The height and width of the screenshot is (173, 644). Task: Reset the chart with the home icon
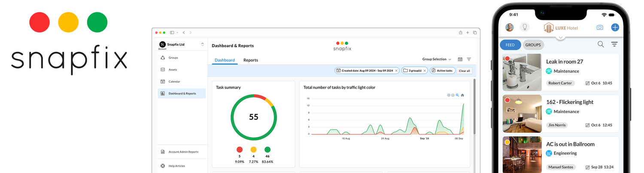[x=462, y=95]
